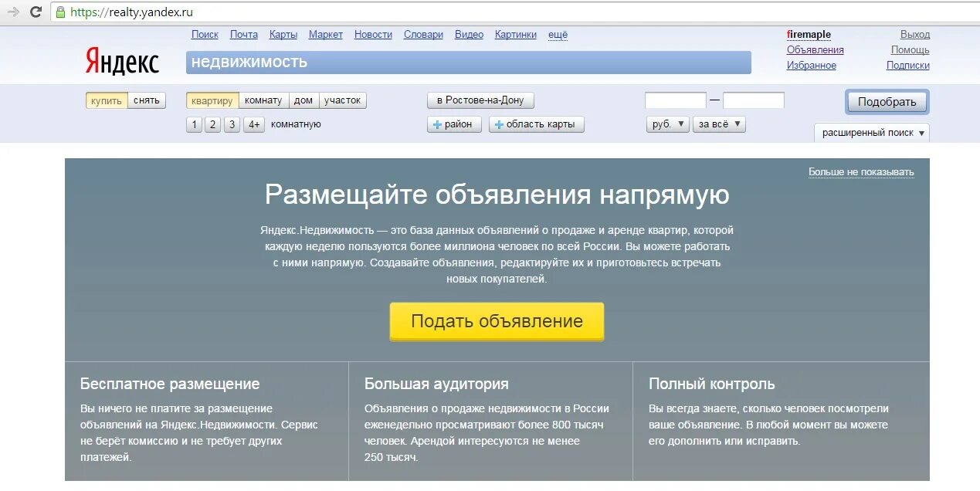Open the Объявления link
This screenshot has height=491, width=980.
click(x=816, y=50)
